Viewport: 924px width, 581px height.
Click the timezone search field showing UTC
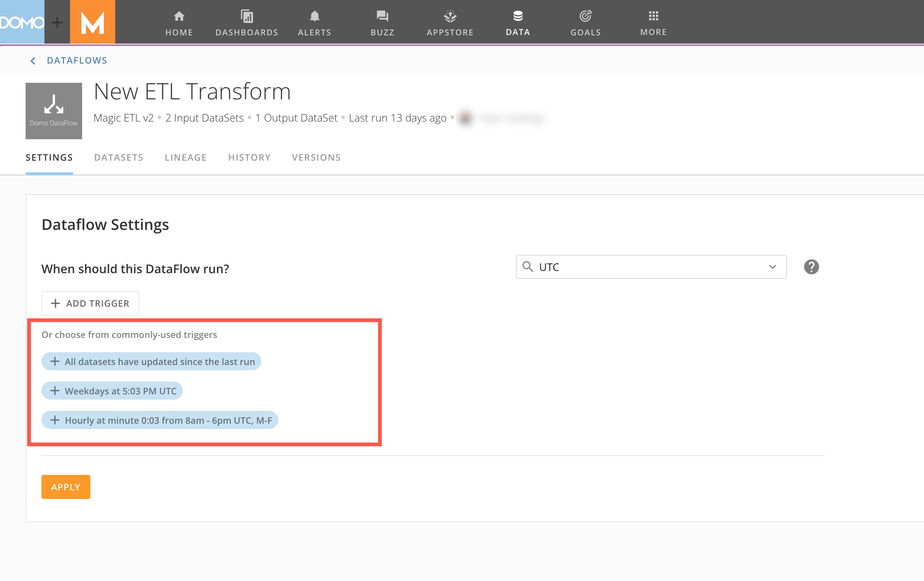click(645, 267)
